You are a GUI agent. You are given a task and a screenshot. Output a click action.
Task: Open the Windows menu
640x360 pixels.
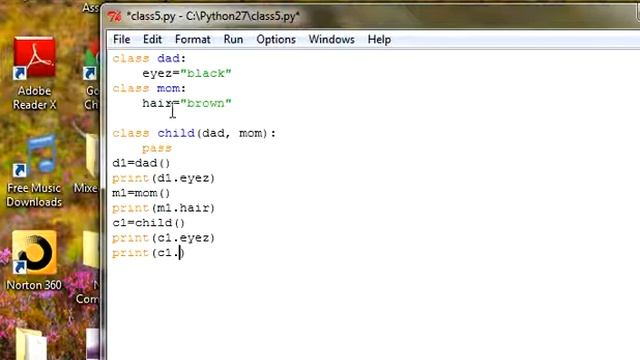[331, 39]
